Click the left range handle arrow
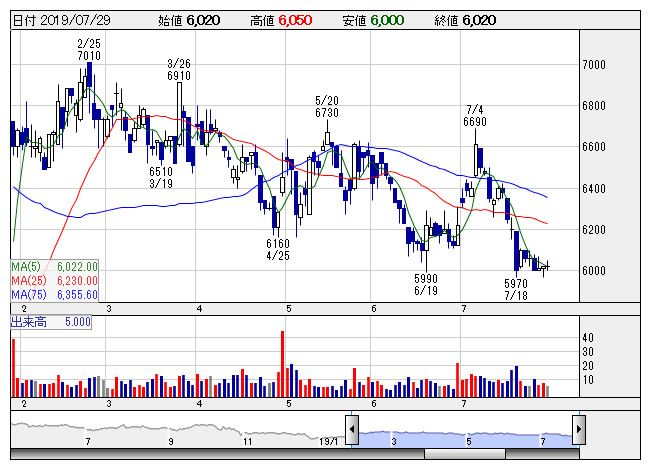This screenshot has width=652, height=469. (x=352, y=429)
